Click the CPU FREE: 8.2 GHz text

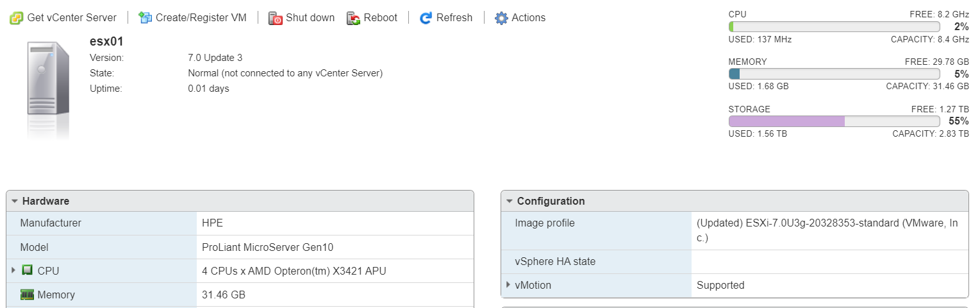point(939,14)
